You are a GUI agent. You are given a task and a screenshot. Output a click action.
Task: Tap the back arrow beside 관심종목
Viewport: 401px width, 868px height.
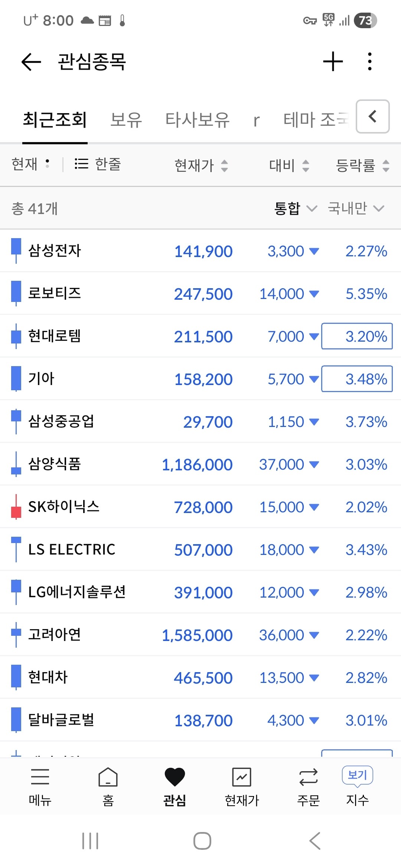31,62
